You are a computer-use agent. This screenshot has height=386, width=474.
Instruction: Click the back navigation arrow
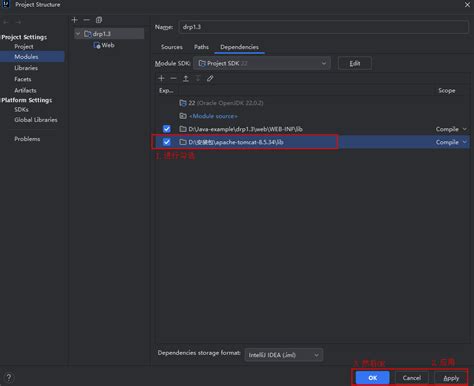click(6, 22)
